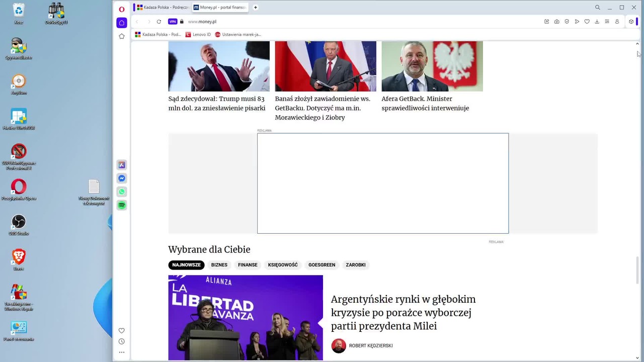
Task: Open the Lenovo ID bookmark
Action: coord(198,35)
